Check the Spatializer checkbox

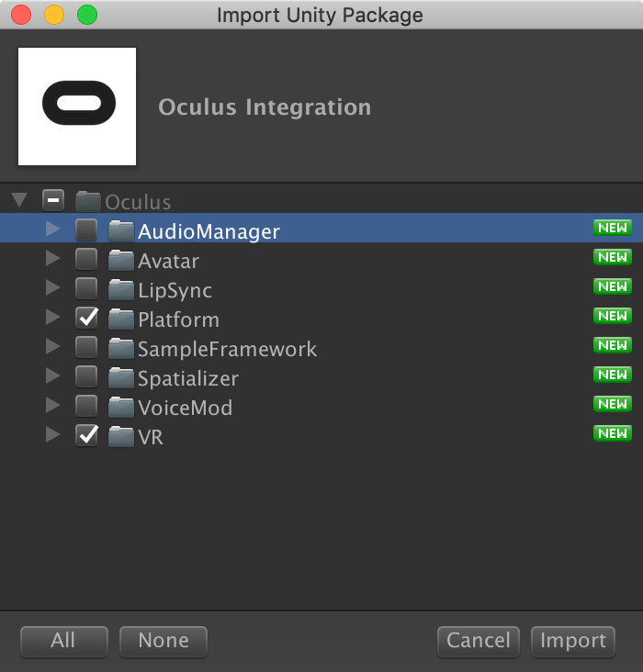[86, 376]
